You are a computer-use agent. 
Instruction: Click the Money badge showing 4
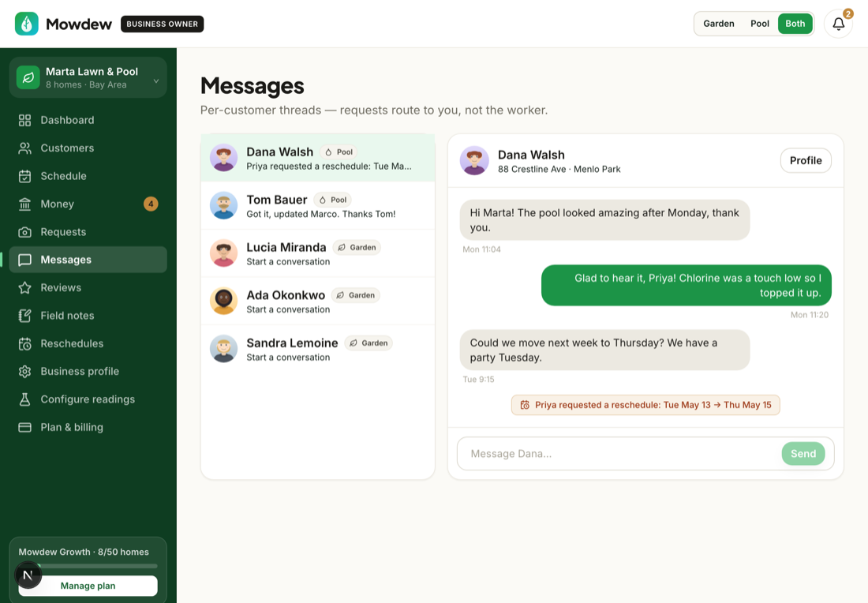151,204
